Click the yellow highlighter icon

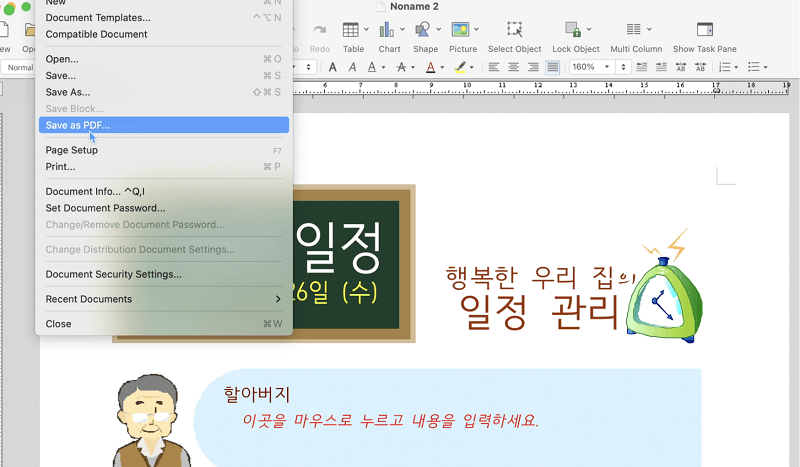pos(460,67)
